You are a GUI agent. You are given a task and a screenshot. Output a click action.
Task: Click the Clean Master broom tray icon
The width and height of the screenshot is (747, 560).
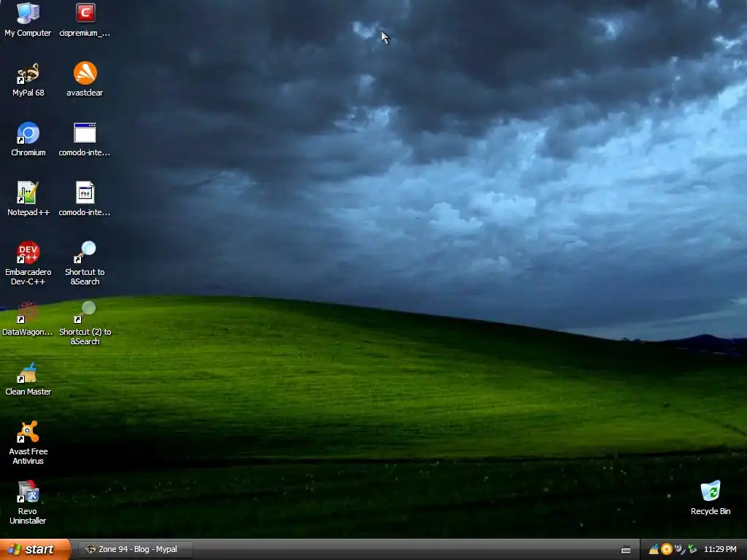(x=654, y=550)
